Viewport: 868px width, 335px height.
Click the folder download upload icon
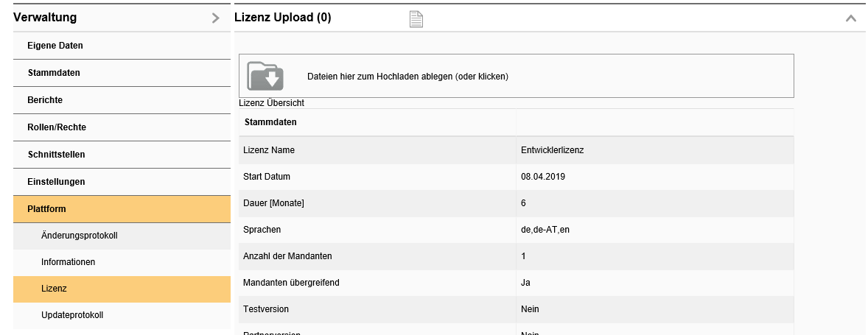[265, 76]
